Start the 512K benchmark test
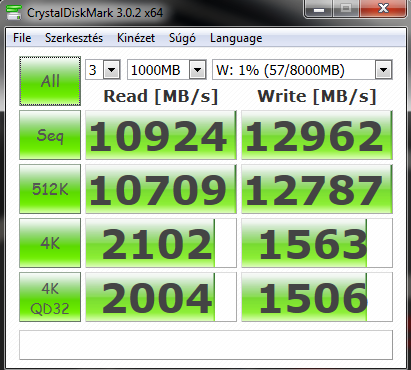 tap(50, 189)
